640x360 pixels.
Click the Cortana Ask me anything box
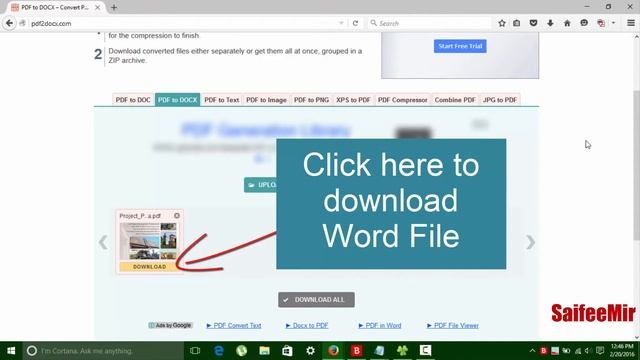(x=103, y=351)
